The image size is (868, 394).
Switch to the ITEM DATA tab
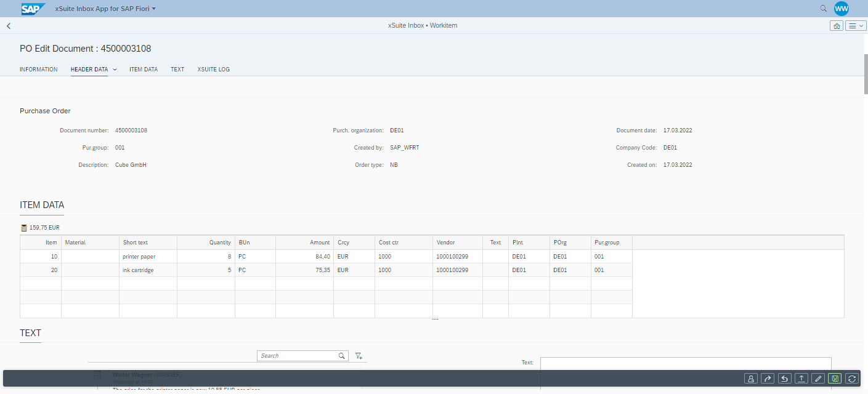tap(144, 70)
